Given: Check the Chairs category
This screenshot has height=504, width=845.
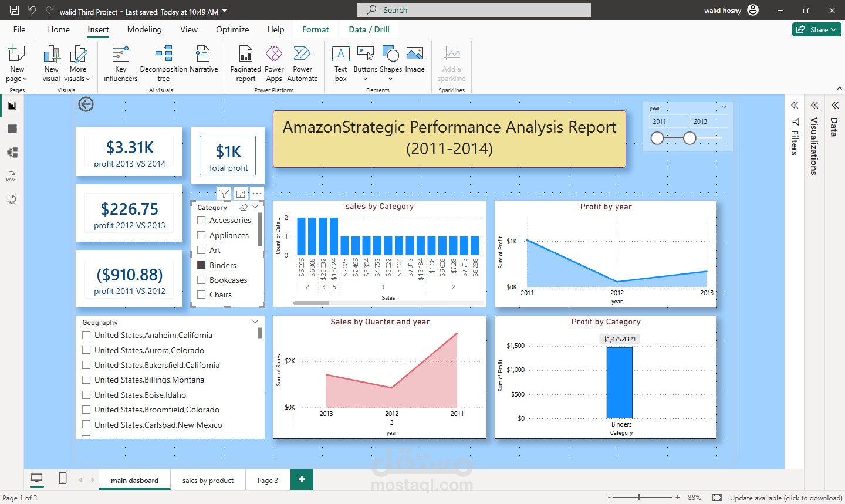Looking at the screenshot, I should [201, 295].
